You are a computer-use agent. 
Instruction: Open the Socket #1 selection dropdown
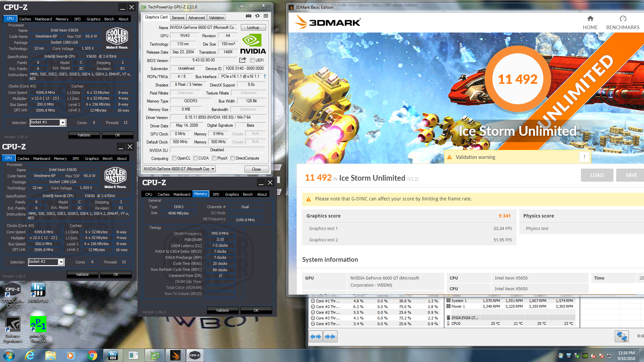pos(62,123)
